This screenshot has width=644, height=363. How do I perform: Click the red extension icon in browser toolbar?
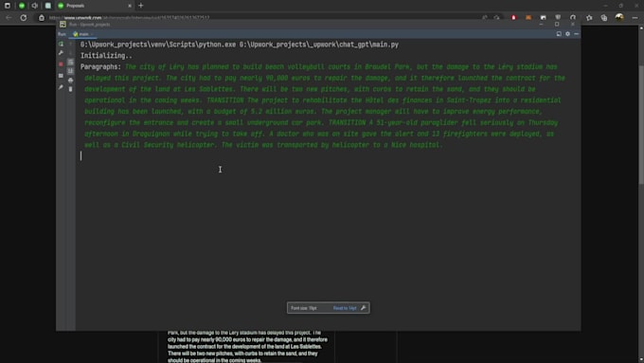pos(513,18)
